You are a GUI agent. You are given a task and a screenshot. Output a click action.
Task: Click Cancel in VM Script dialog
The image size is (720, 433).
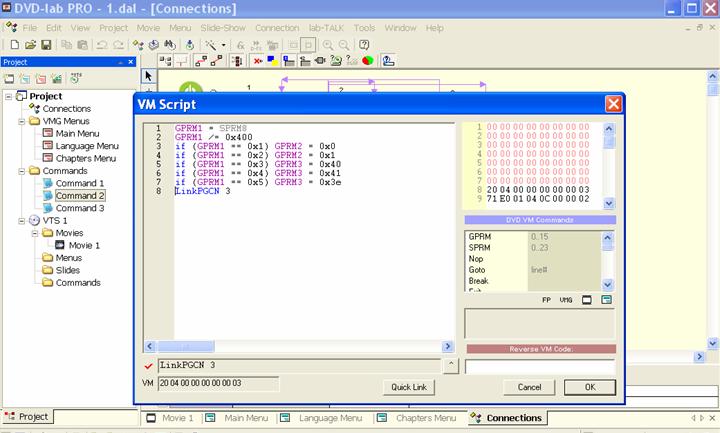coord(529,387)
